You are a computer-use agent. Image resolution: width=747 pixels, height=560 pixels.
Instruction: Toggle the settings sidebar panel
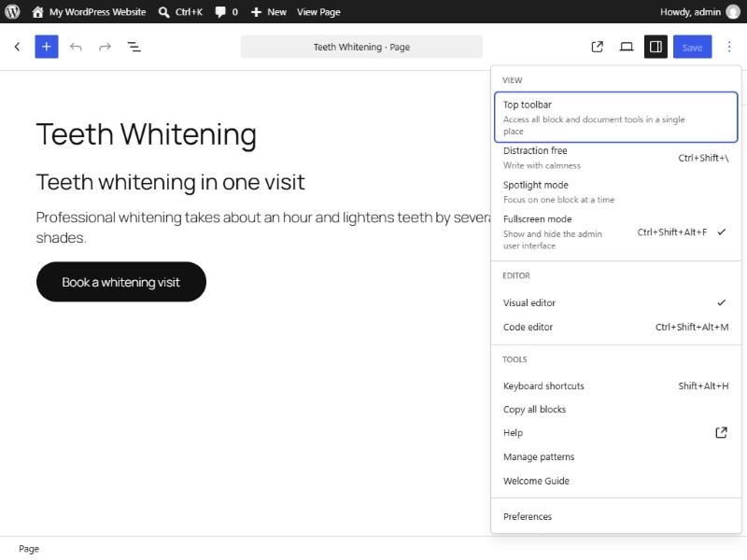[x=655, y=47]
